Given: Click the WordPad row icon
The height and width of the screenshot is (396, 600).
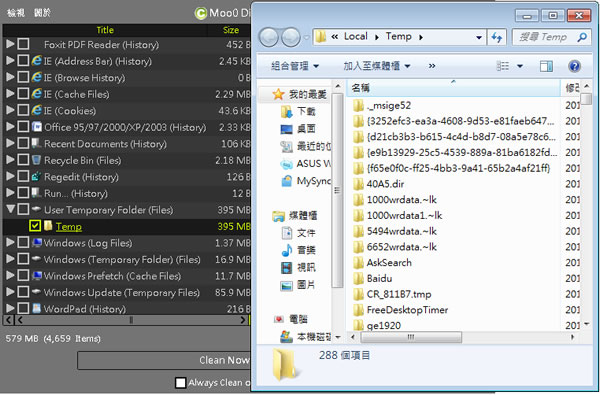Looking at the screenshot, I should [x=37, y=308].
